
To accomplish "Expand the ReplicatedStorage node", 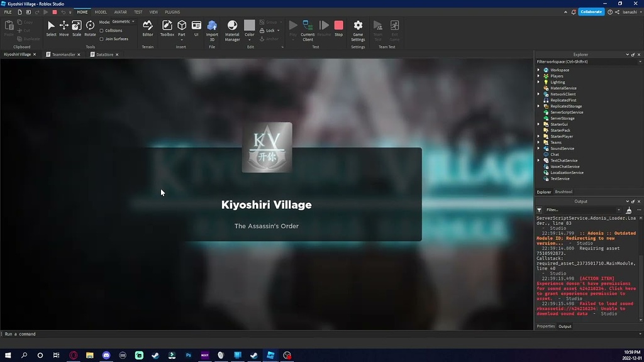I will coord(538,106).
